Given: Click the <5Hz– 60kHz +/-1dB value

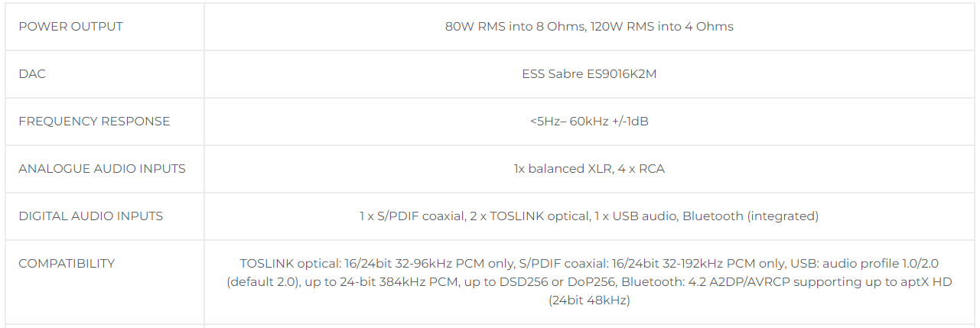Looking at the screenshot, I should [x=589, y=122].
